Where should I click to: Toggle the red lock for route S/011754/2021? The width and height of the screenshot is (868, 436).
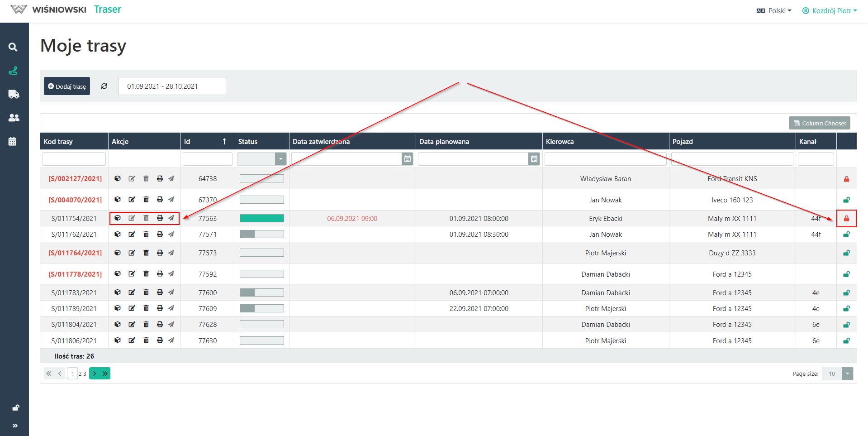(x=846, y=219)
